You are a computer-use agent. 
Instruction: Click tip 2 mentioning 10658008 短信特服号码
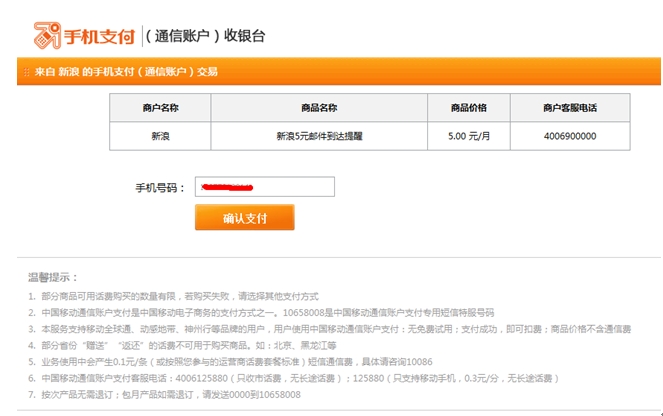coord(261,313)
